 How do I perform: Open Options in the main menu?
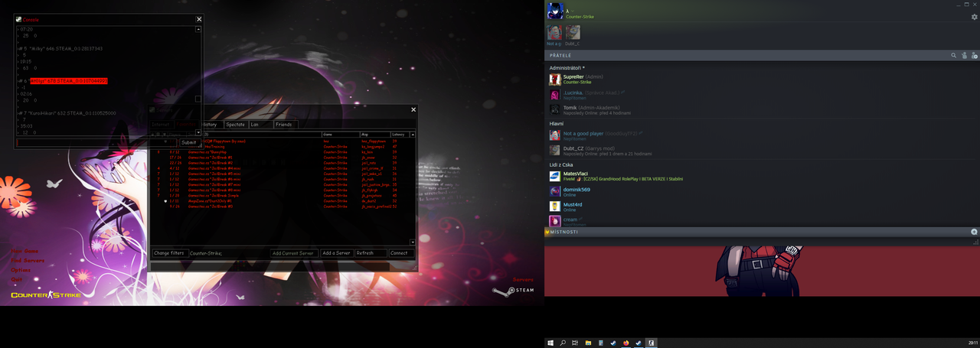tap(21, 270)
